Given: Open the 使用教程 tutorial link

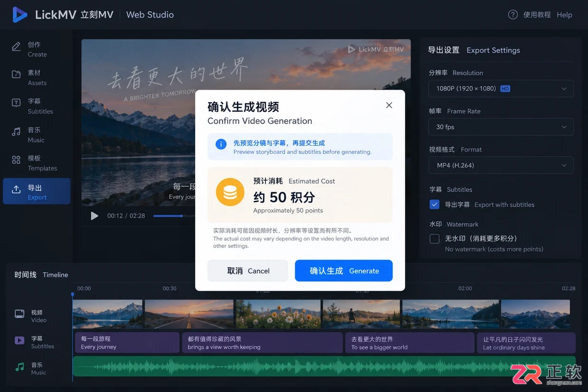Looking at the screenshot, I should [537, 15].
